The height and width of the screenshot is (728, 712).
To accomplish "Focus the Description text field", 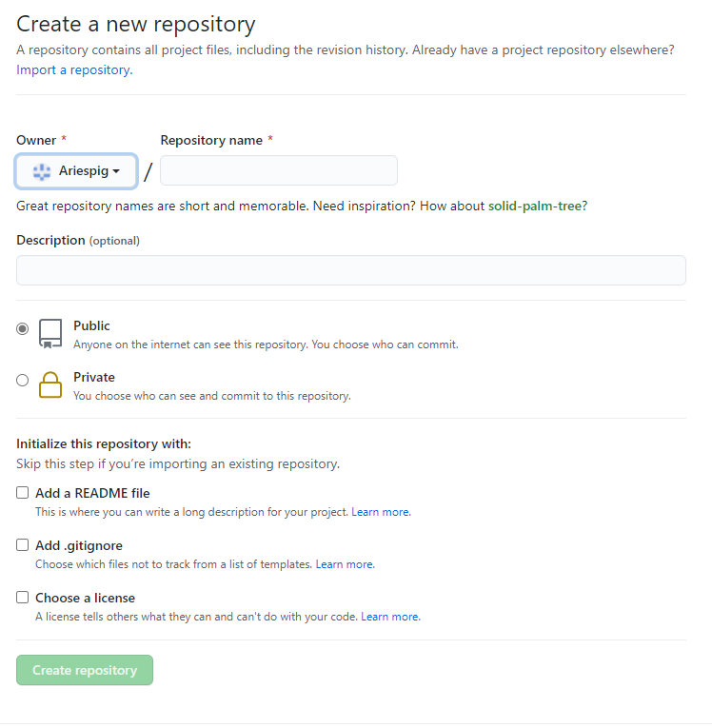I will click(350, 270).
